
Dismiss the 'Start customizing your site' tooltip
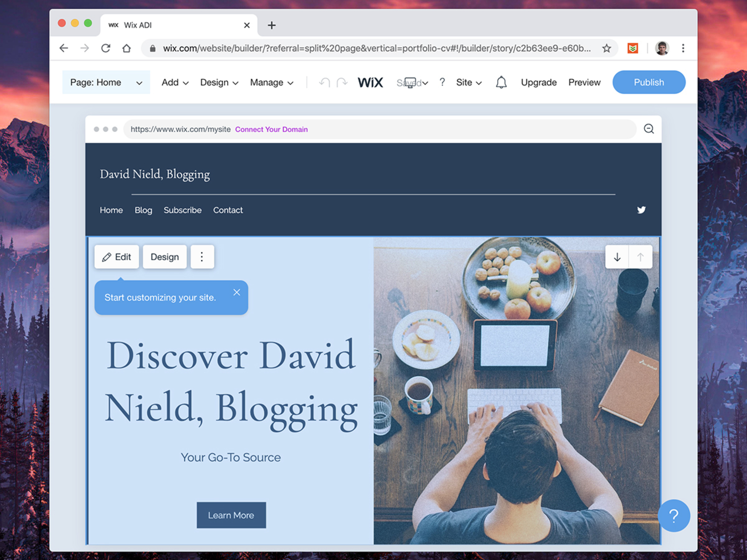(x=237, y=292)
